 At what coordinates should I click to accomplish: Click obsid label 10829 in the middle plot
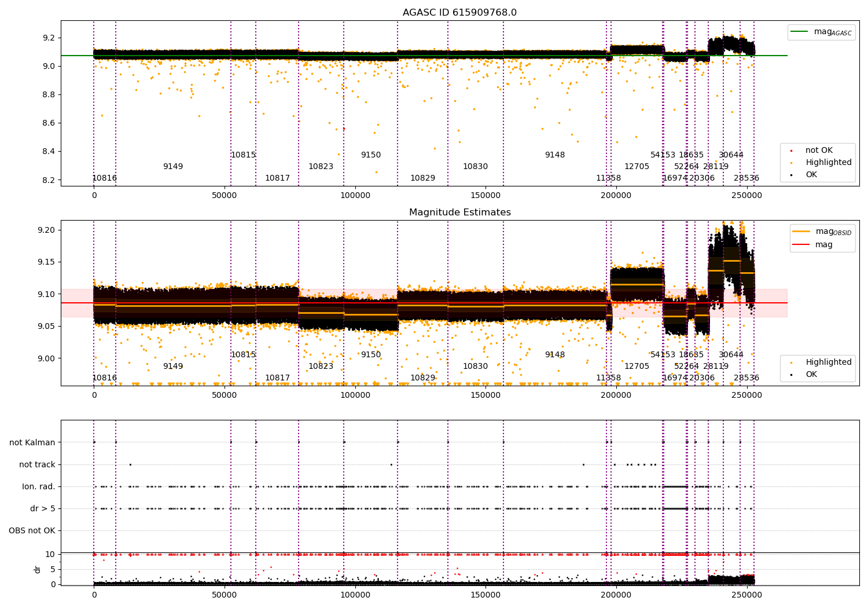pos(422,378)
